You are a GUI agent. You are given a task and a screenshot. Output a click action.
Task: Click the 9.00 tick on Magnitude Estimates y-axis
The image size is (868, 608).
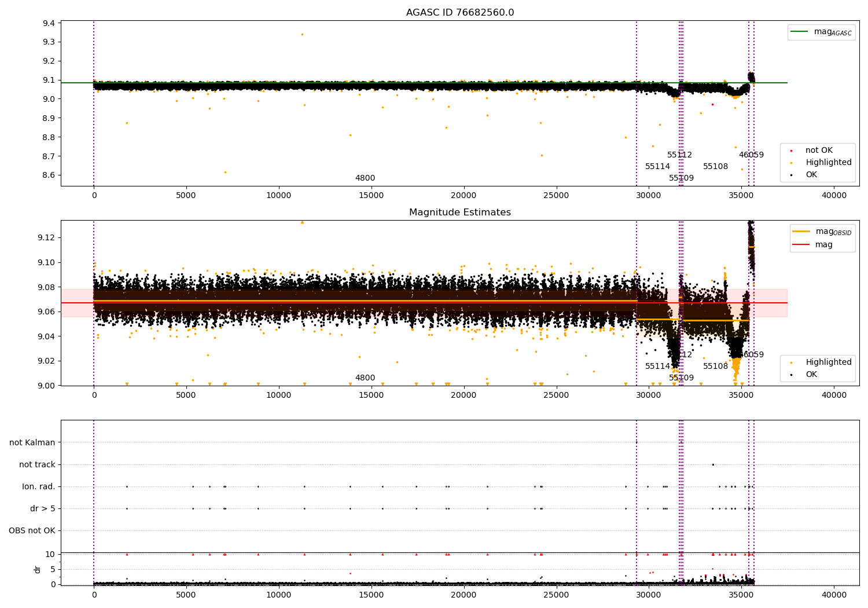point(47,386)
